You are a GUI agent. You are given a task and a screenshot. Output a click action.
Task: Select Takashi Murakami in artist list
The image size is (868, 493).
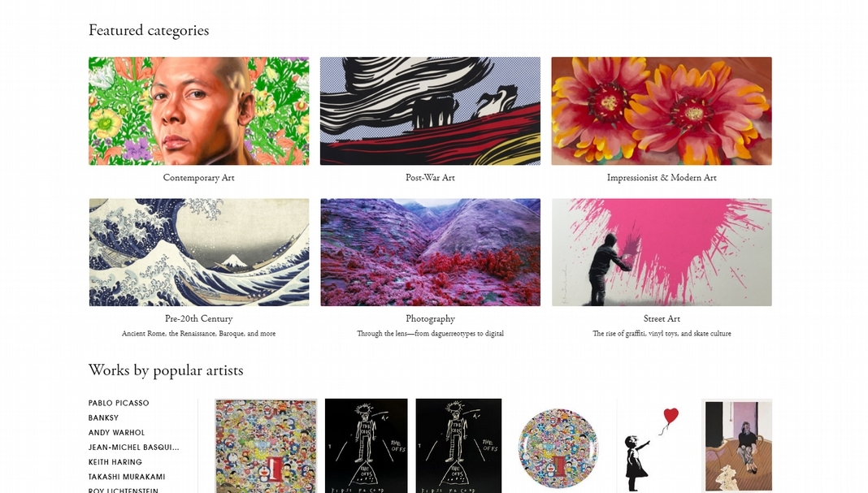[x=127, y=477]
